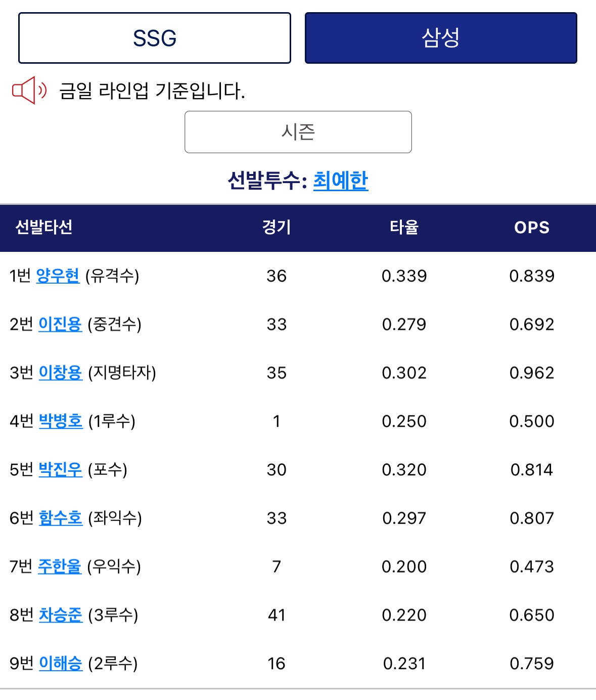
Task: Open the 시즌 dropdown selector
Action: (298, 132)
